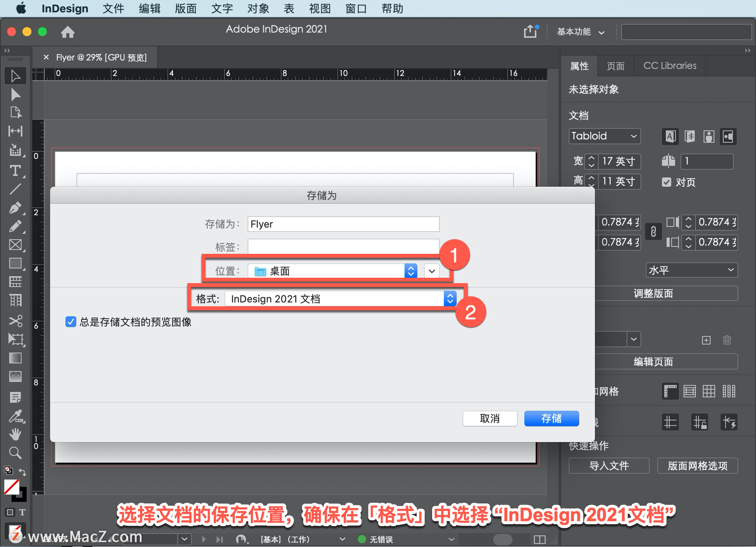Open the location (位置) folder dropdown
Screen dimensions: 756x547
click(x=410, y=271)
